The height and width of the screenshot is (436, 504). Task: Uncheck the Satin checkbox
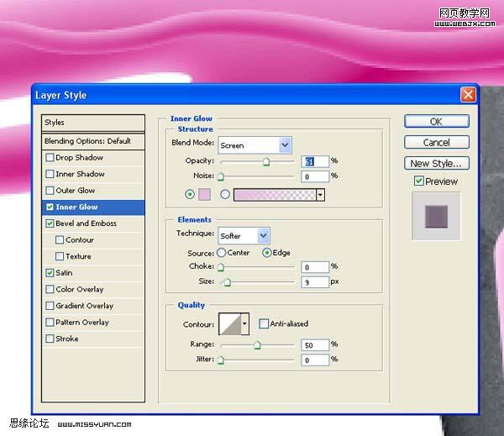click(x=50, y=273)
